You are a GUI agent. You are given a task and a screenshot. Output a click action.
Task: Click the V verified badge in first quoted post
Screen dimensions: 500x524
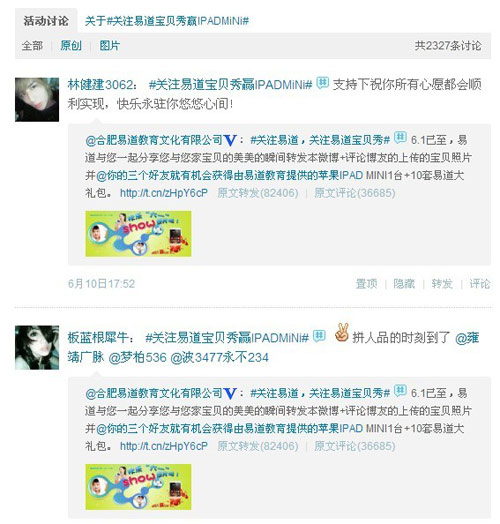point(231,140)
